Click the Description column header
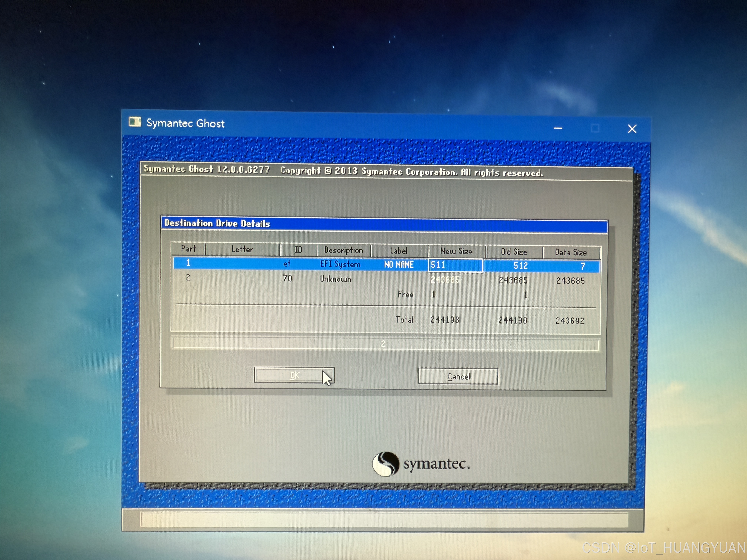Screen dimensions: 747x560 pyautogui.click(x=343, y=250)
